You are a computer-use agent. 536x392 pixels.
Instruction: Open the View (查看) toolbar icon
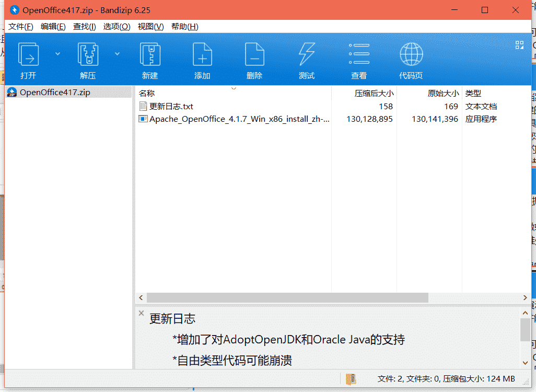(359, 54)
